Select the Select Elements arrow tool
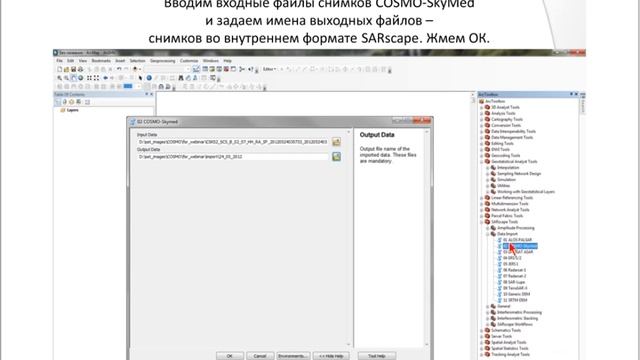 (x=141, y=78)
